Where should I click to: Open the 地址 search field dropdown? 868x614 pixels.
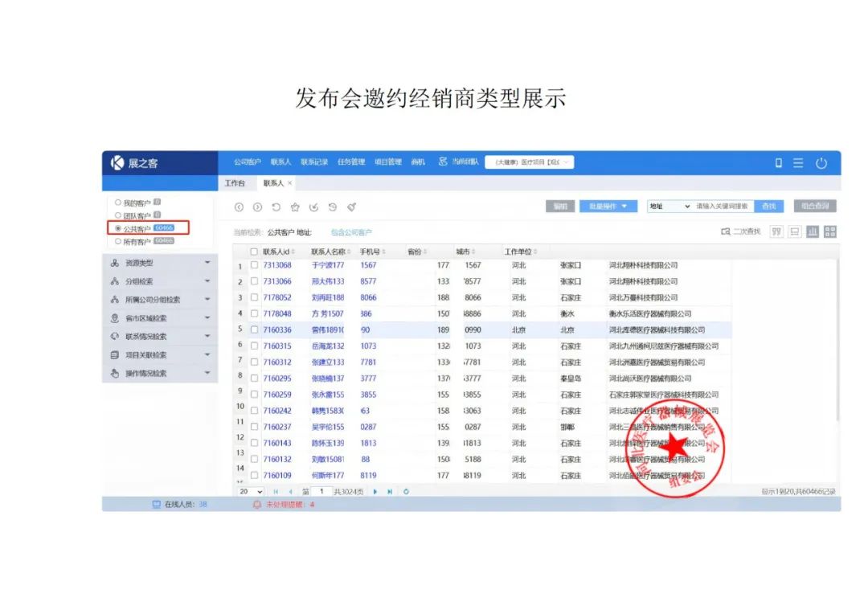(669, 207)
